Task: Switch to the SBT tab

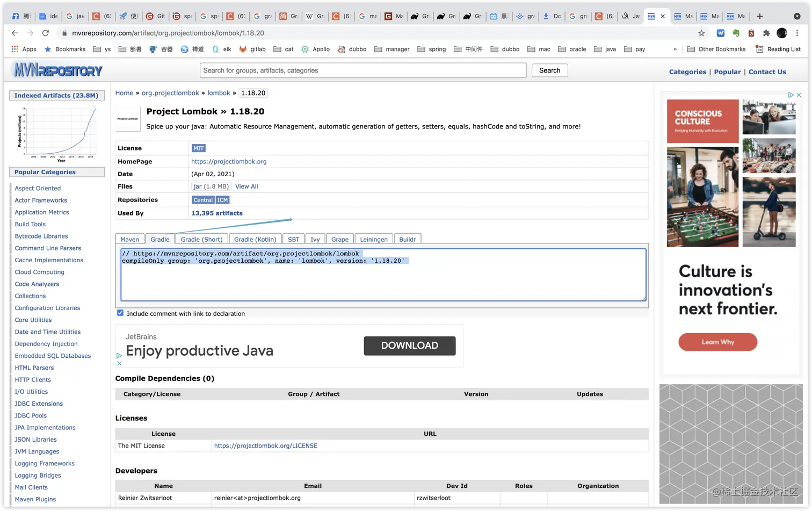Action: pyautogui.click(x=294, y=239)
